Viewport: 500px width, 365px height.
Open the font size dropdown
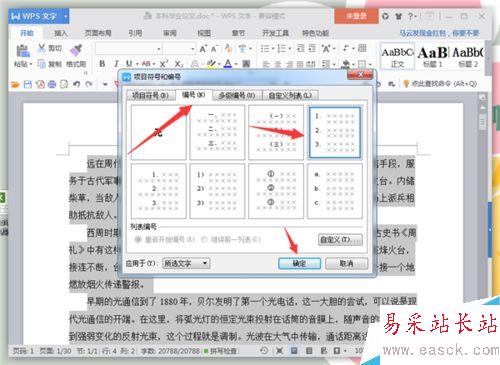tap(192, 49)
